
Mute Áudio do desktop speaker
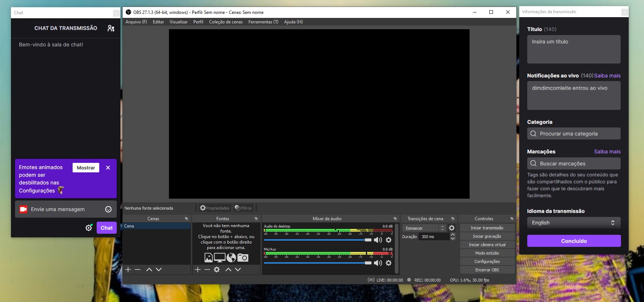coord(378,240)
